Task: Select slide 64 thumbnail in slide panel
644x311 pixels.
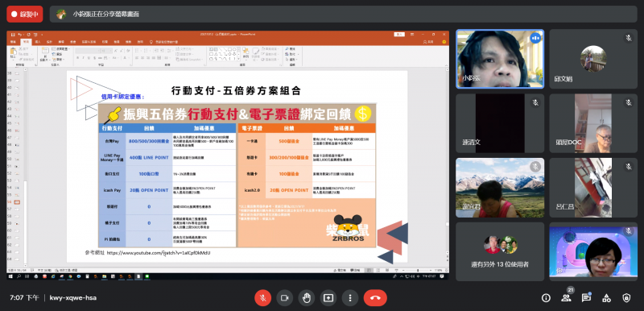Action: tap(17, 259)
